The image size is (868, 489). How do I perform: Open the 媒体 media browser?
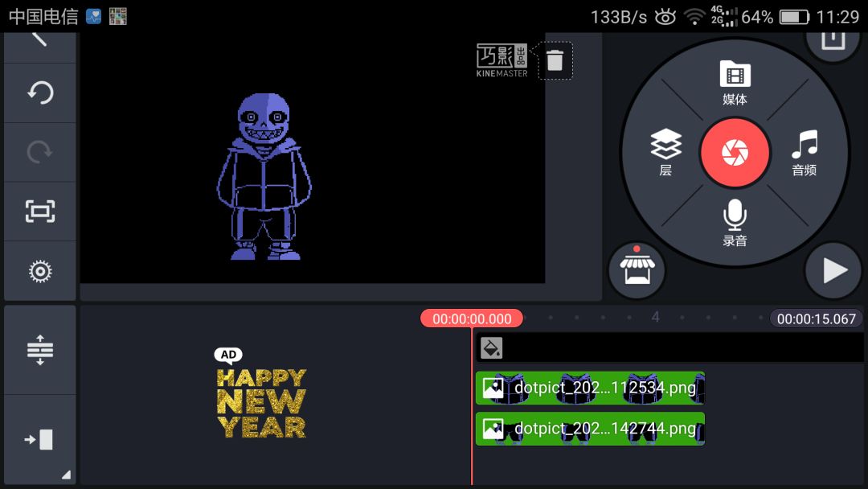tap(735, 83)
